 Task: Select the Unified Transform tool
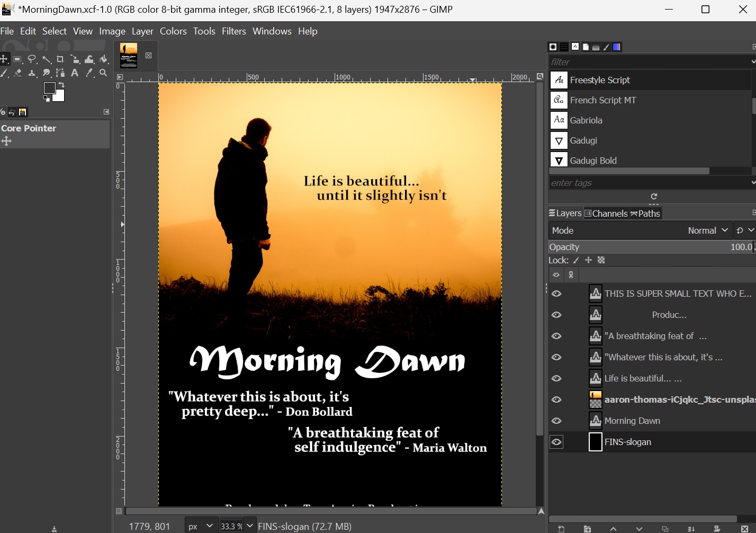click(75, 59)
